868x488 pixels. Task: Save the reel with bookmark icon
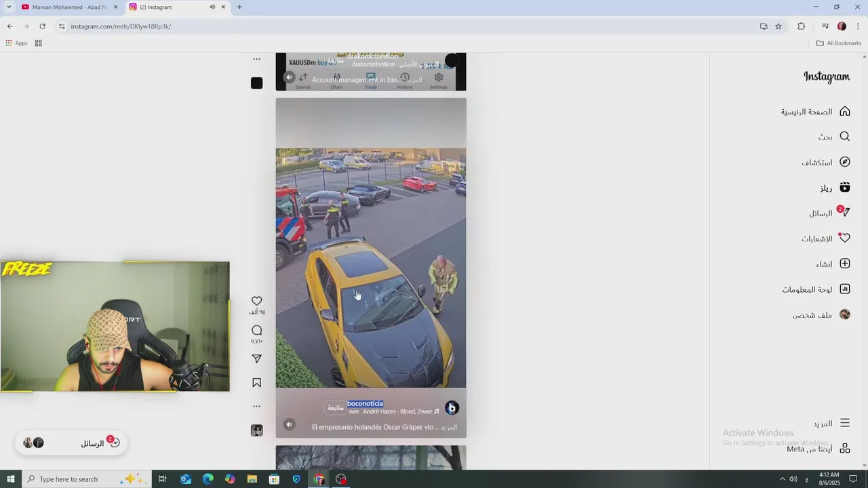coord(256,383)
